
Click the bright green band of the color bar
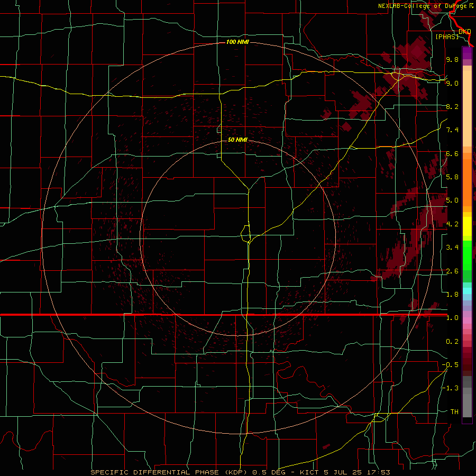click(x=467, y=255)
